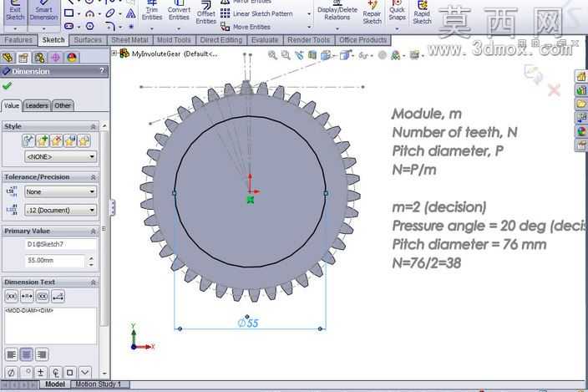Open the Dimension help question mark

coord(102,70)
